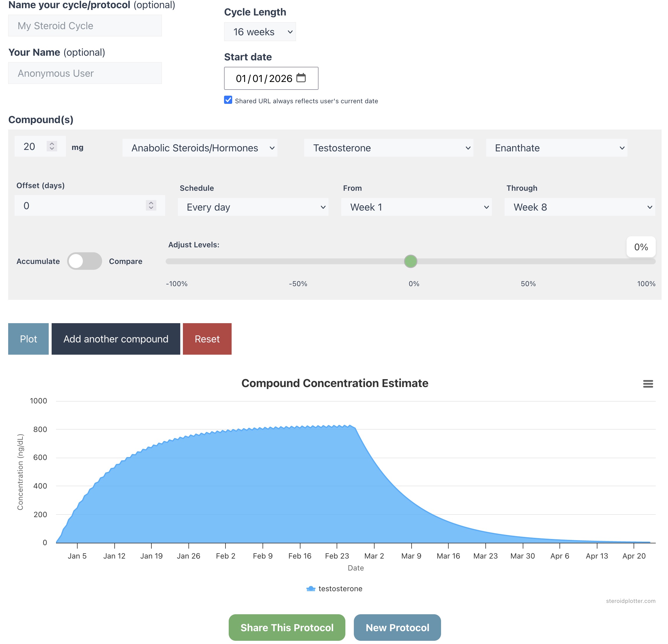
Task: Open the Enanthate ester dropdown
Action: (556, 148)
